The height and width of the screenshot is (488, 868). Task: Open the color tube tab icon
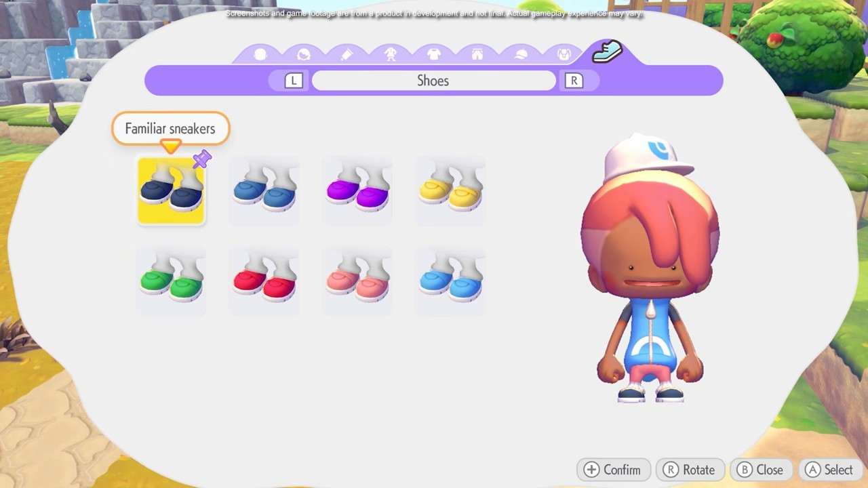tap(347, 55)
